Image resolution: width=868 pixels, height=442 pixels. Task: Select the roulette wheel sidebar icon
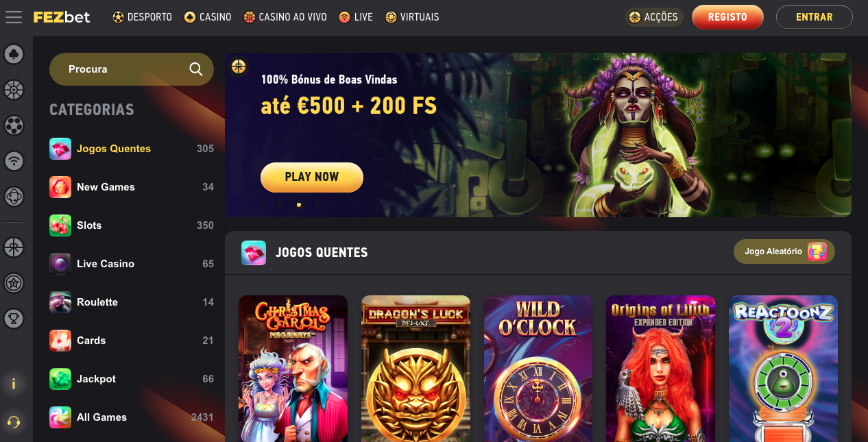click(x=14, y=90)
